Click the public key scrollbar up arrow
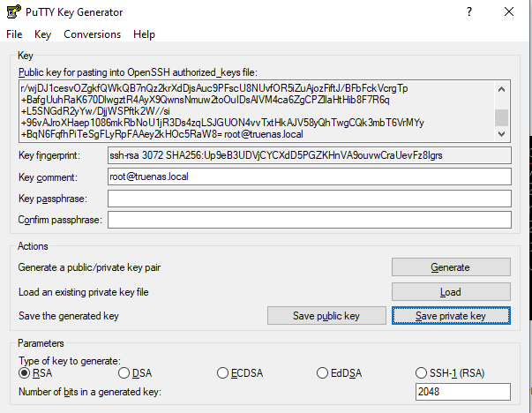Image resolution: width=532 pixels, height=413 pixels. tap(501, 89)
